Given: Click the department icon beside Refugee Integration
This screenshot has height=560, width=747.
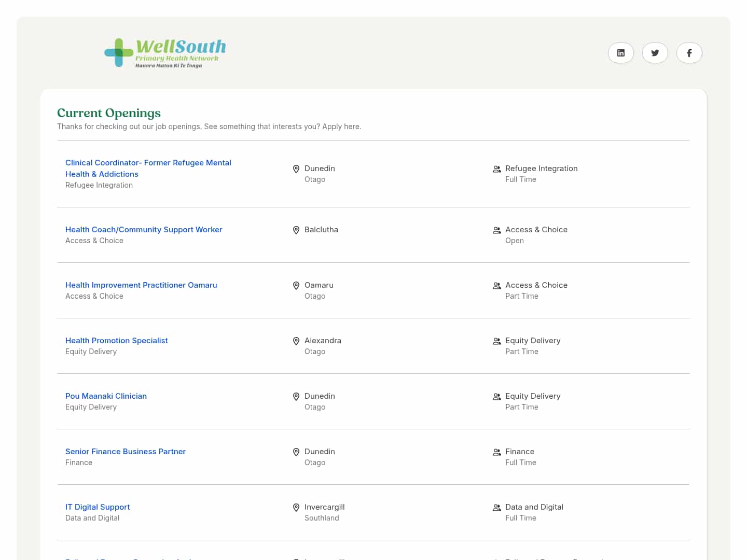Looking at the screenshot, I should coord(496,169).
